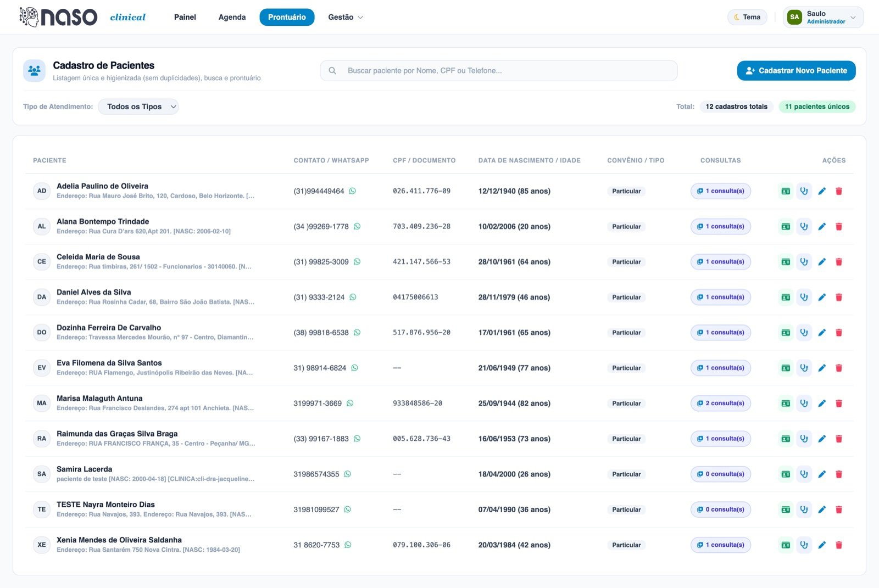
Task: Switch to the Agenda tab
Action: (x=232, y=17)
